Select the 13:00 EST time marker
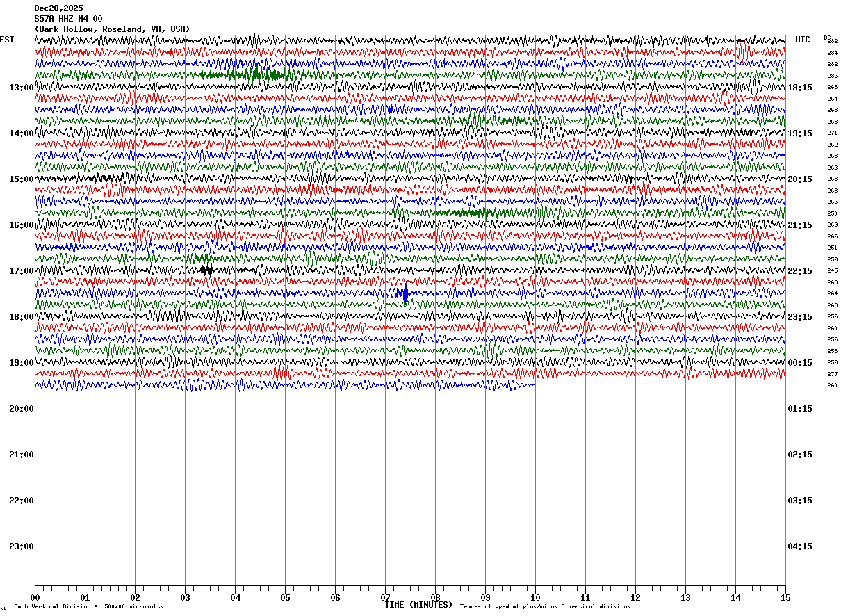This screenshot has width=841, height=616. (x=22, y=88)
